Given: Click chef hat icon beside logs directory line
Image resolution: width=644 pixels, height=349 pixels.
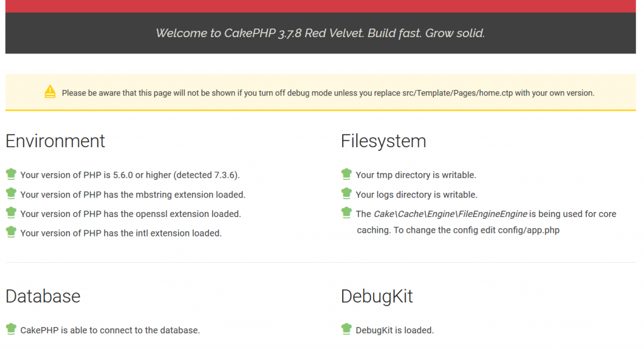Looking at the screenshot, I should [347, 194].
